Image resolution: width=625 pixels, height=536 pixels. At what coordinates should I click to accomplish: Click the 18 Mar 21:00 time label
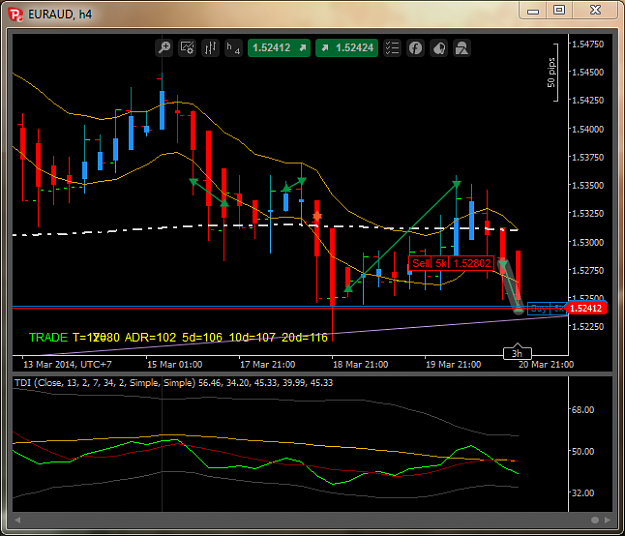[x=360, y=365]
